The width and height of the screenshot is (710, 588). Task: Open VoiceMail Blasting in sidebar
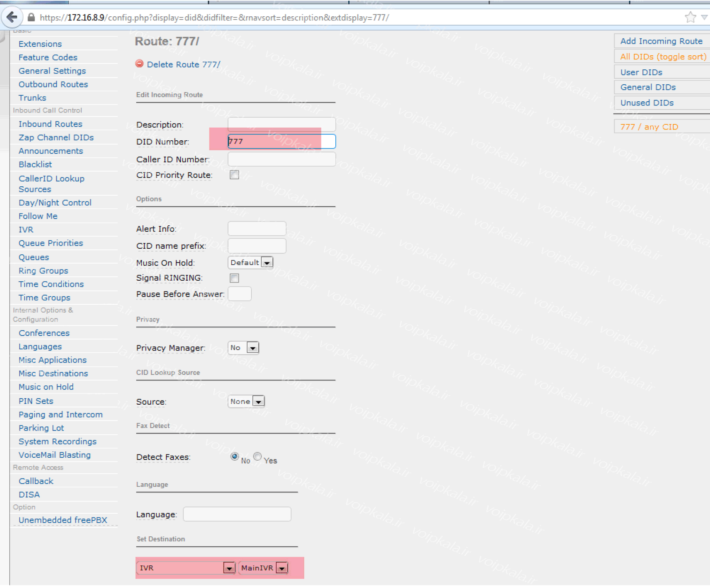click(x=55, y=455)
